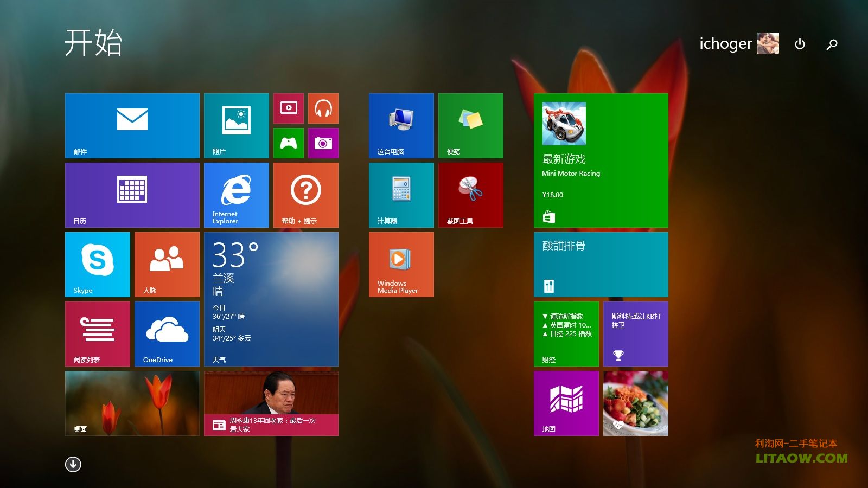This screenshot has height=488, width=868.
Task: Open the Camera small tile
Action: coord(323,143)
